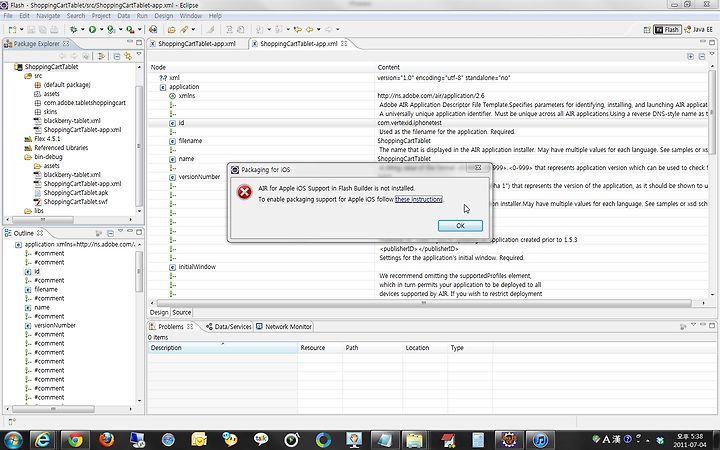Image resolution: width=720 pixels, height=450 pixels.
Task: Click the Profile toolbar icon
Action: tap(111, 29)
